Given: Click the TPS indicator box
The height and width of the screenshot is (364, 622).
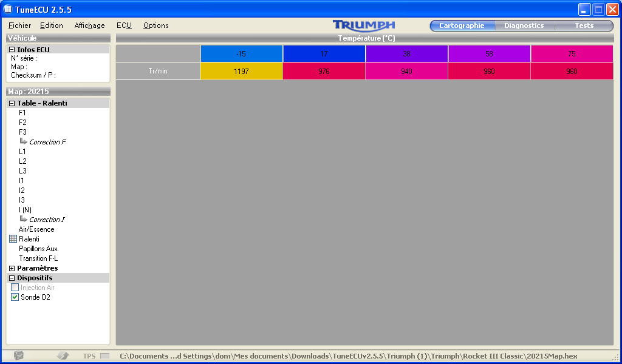Looking at the screenshot, I should (x=104, y=356).
